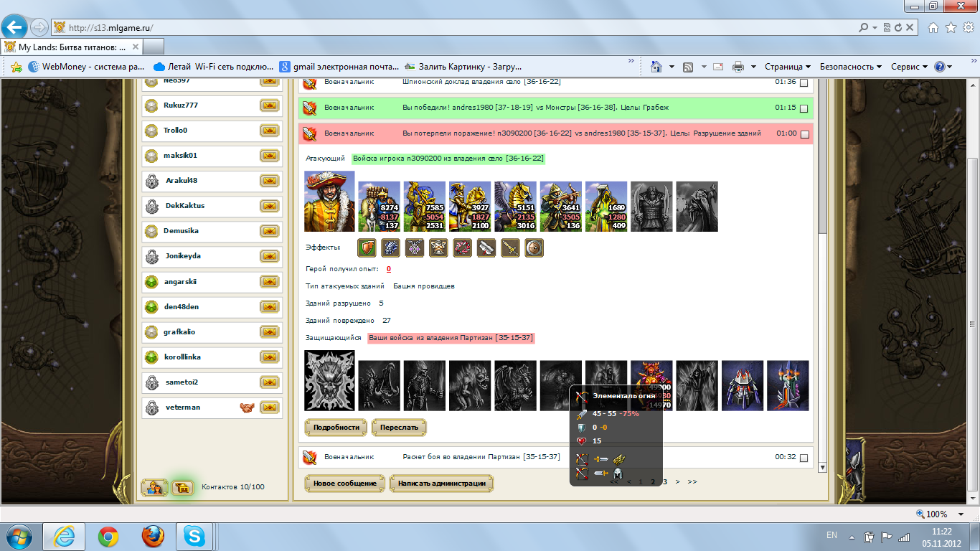Click envelope icon beside maksik01
This screenshot has width=980, height=551.
point(269,156)
